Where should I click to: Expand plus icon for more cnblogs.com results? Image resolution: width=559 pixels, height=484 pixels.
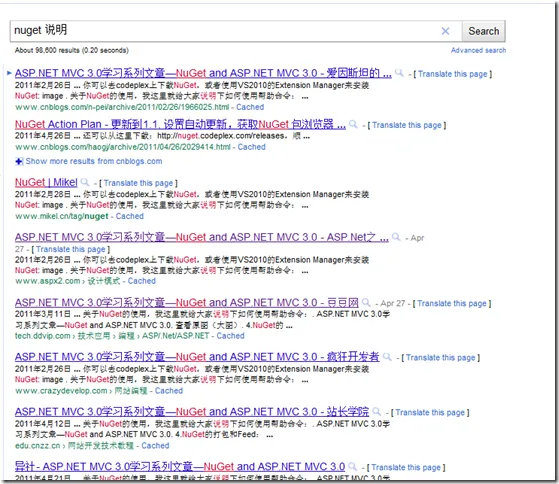(x=19, y=161)
